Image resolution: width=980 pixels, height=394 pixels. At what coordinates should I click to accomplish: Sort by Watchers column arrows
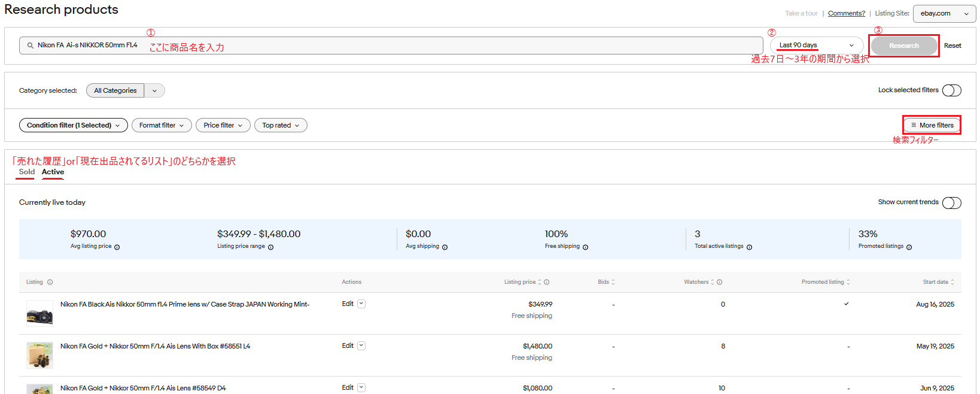pyautogui.click(x=713, y=282)
